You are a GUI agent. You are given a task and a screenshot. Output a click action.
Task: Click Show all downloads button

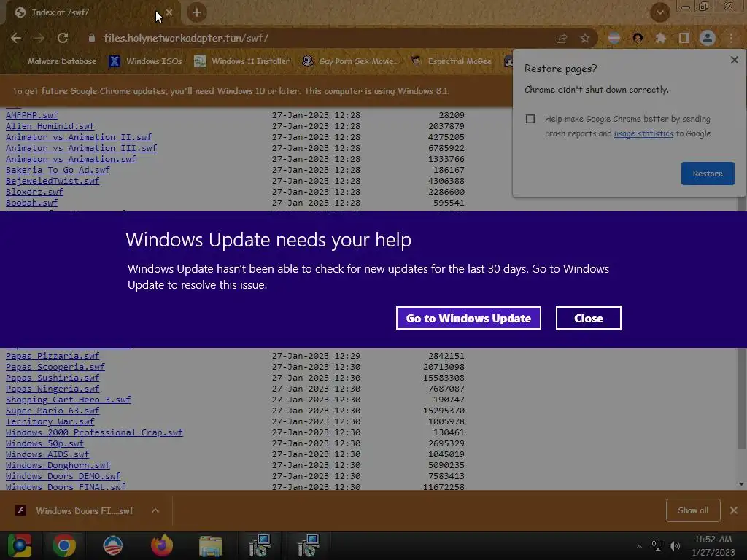693,510
